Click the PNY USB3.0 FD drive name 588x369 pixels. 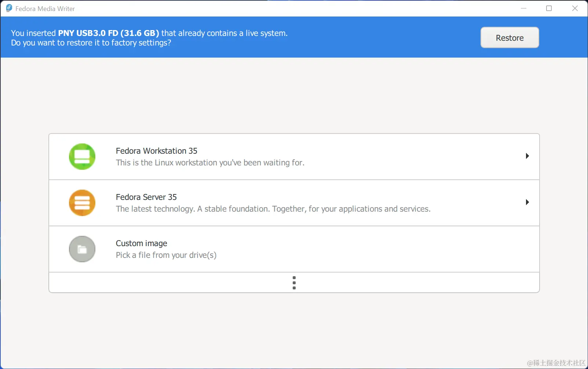click(109, 33)
